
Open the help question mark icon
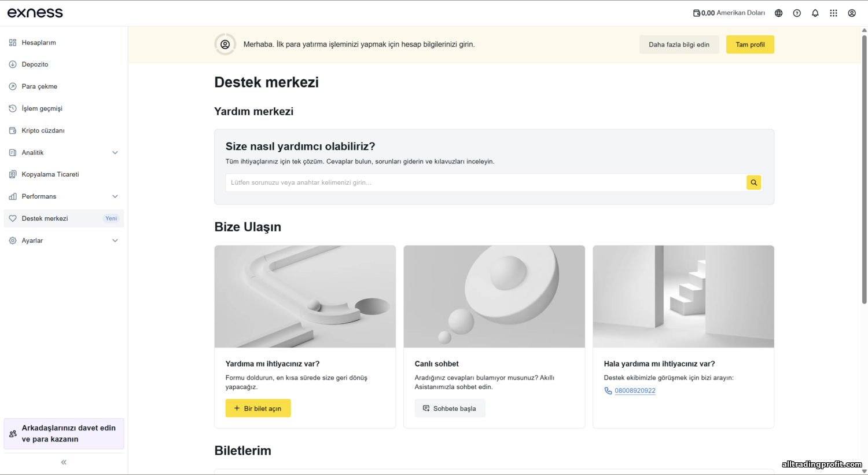797,13
